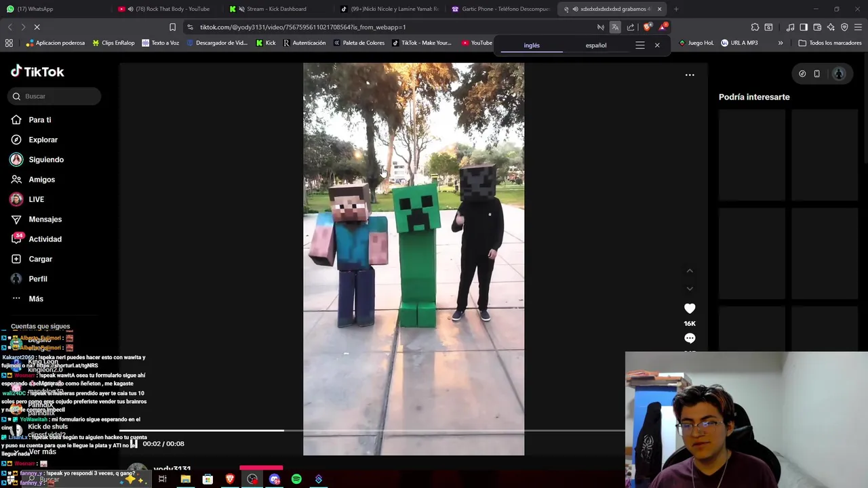Click the TikTok logo
This screenshot has height=488, width=868.
tap(37, 71)
